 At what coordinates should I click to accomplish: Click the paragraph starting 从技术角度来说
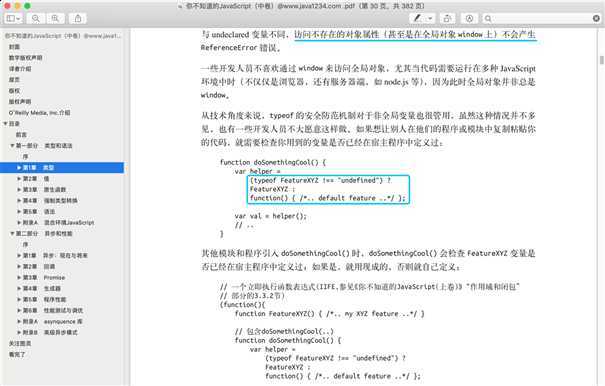point(368,129)
